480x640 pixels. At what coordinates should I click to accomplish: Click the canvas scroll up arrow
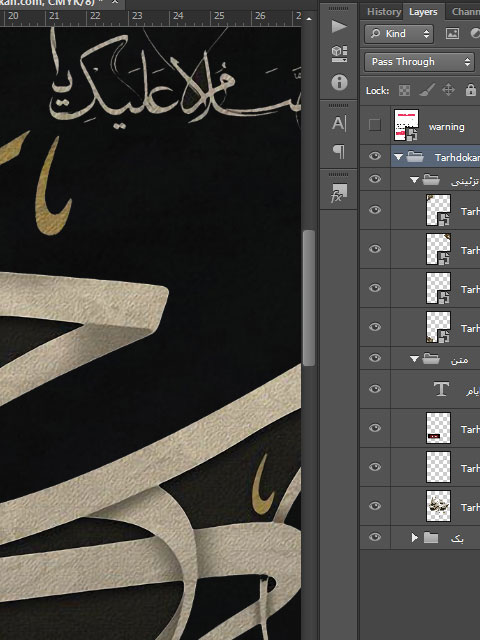pyautogui.click(x=309, y=19)
